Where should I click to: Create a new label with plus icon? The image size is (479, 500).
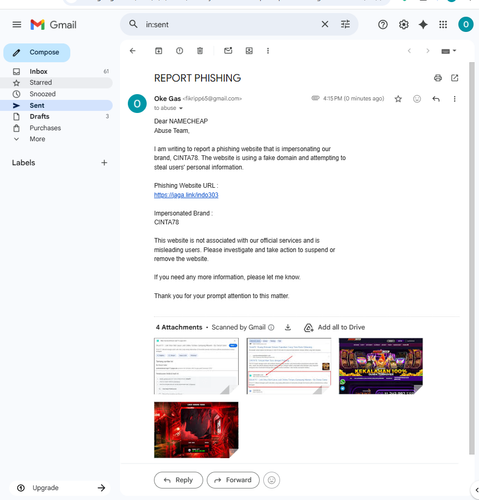click(104, 163)
